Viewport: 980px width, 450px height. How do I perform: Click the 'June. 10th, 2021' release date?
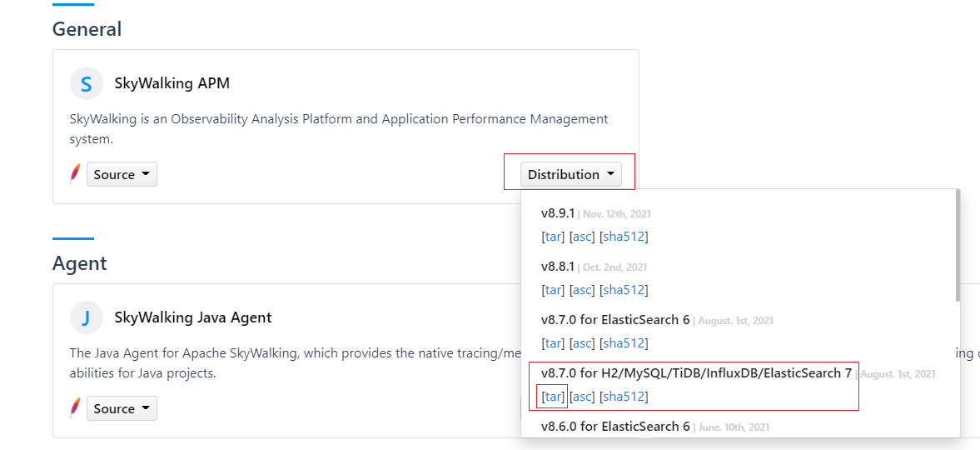734,427
